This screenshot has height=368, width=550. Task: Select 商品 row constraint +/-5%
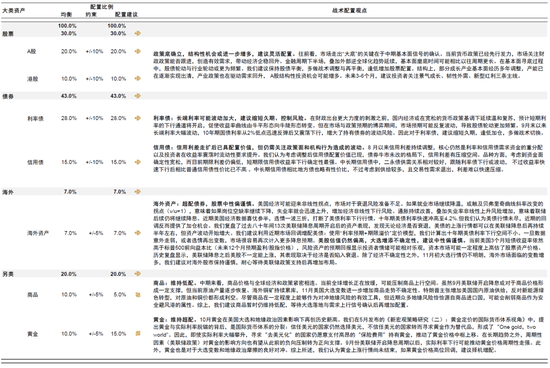pyautogui.click(x=96, y=295)
